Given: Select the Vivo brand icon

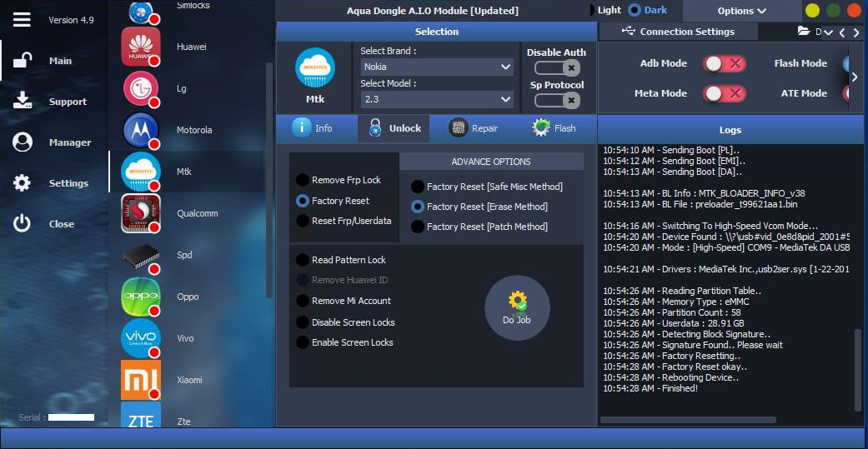Looking at the screenshot, I should pyautogui.click(x=141, y=338).
